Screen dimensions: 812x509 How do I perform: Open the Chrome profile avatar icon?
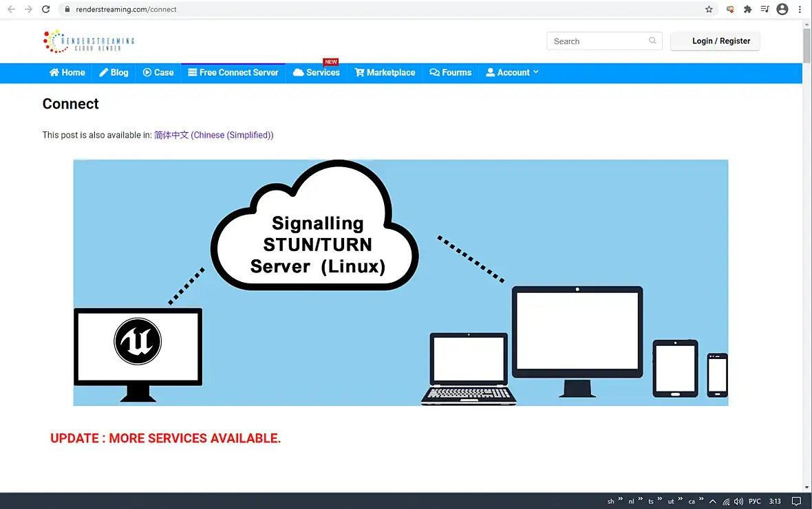[782, 10]
